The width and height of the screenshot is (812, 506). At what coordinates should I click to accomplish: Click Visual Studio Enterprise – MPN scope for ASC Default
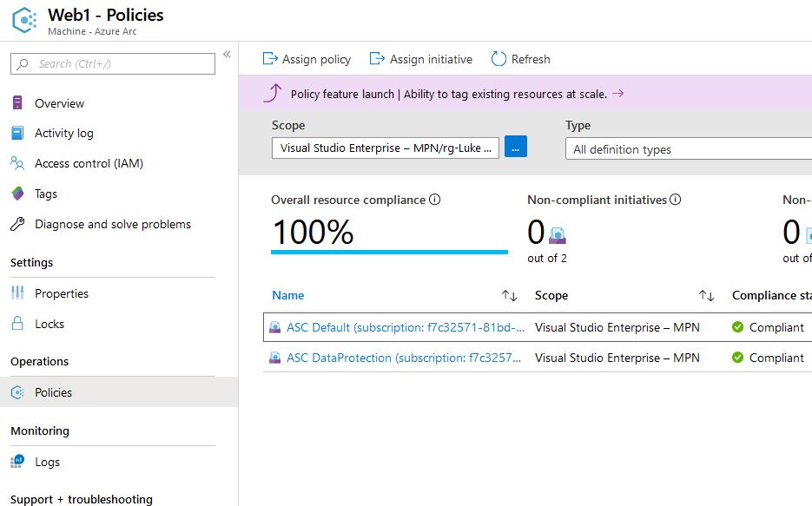click(x=617, y=327)
